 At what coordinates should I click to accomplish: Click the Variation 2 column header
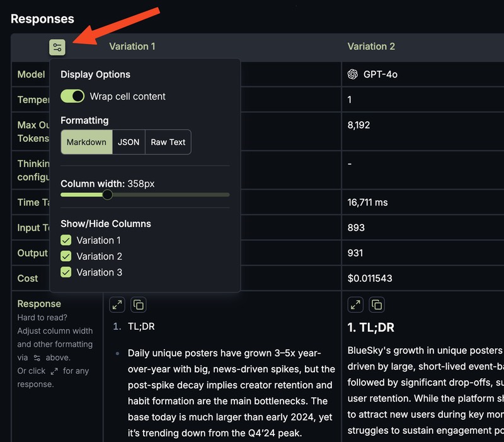coord(372,46)
